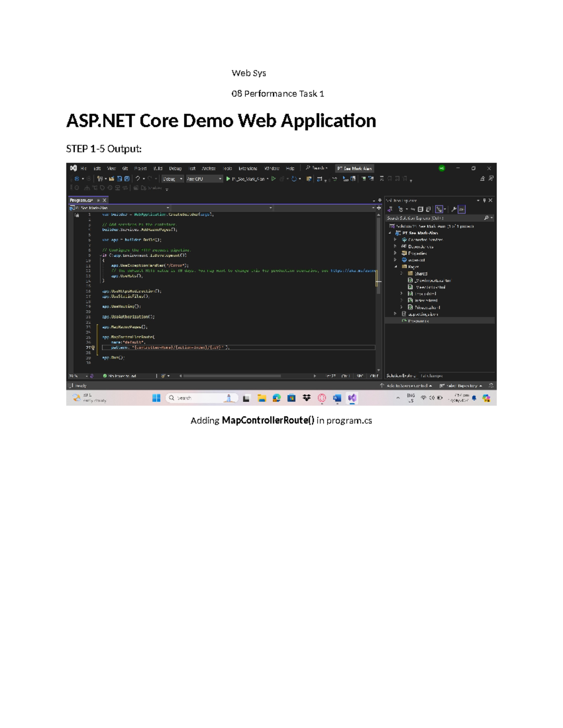Start debugging PT_See_Mark_Alan with the green run button
This screenshot has width=563, height=728.
pyautogui.click(x=228, y=179)
